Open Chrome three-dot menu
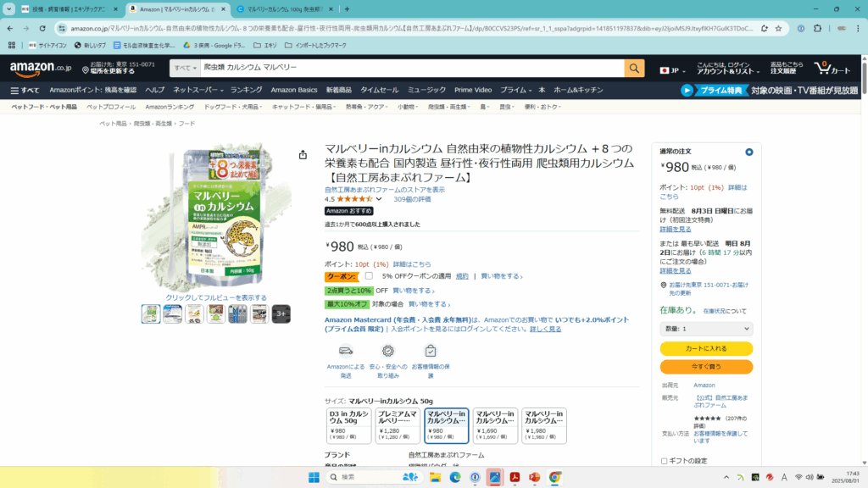This screenshot has height=488, width=868. tap(858, 28)
